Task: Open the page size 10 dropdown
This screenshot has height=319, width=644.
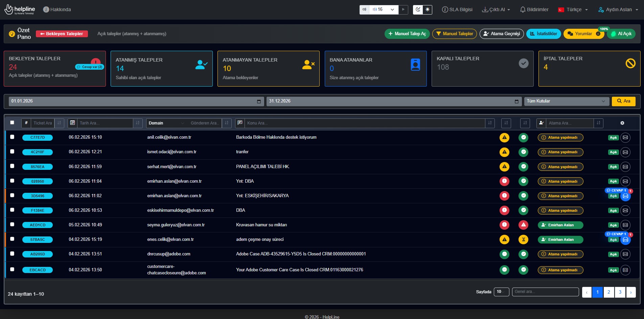Action: tap(502, 292)
